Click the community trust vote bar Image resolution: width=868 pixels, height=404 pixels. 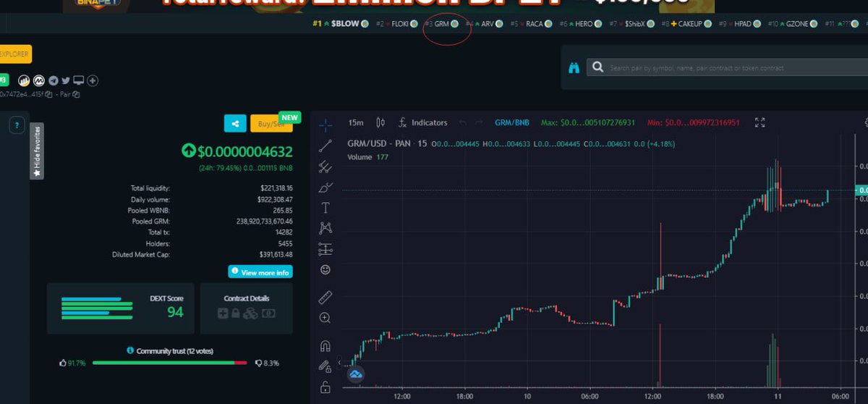tap(169, 363)
